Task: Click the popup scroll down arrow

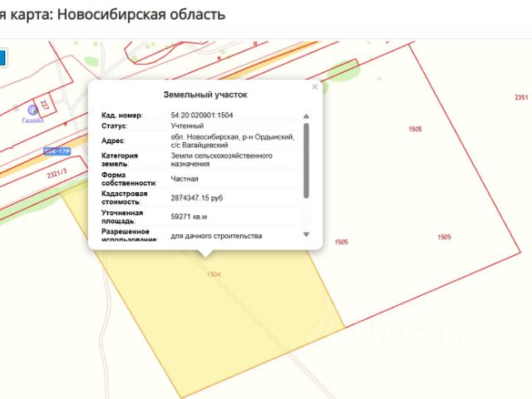Action: (x=307, y=234)
